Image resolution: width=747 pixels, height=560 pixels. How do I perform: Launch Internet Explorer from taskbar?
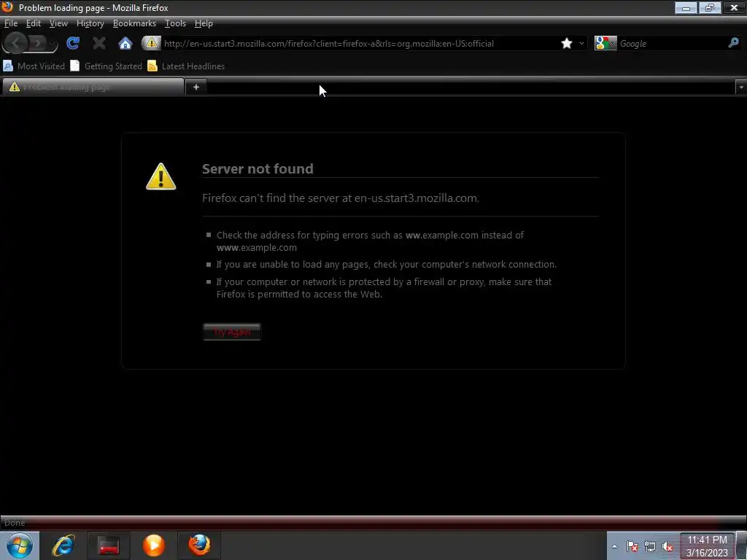point(63,545)
